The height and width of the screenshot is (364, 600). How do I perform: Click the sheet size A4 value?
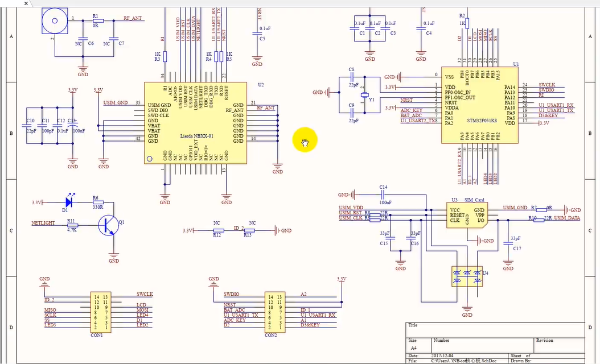coord(414,348)
